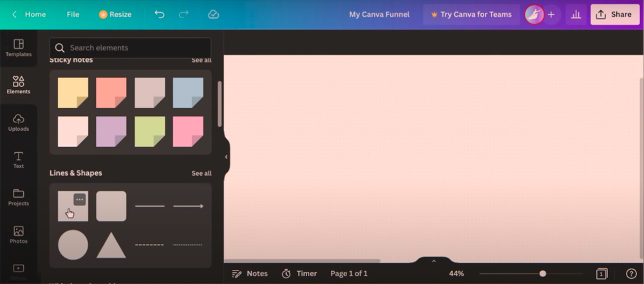Add the solid line
Viewport: 644px width, 284px height.
(x=150, y=206)
